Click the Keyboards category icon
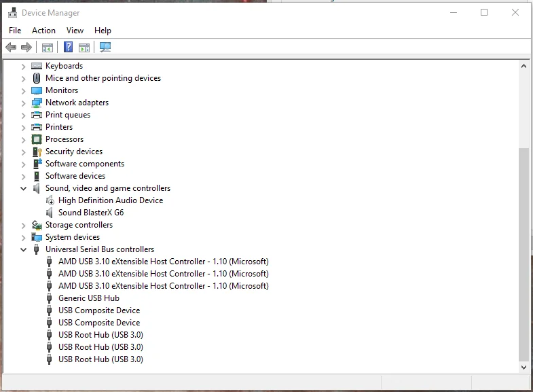533x392 pixels. tap(37, 66)
